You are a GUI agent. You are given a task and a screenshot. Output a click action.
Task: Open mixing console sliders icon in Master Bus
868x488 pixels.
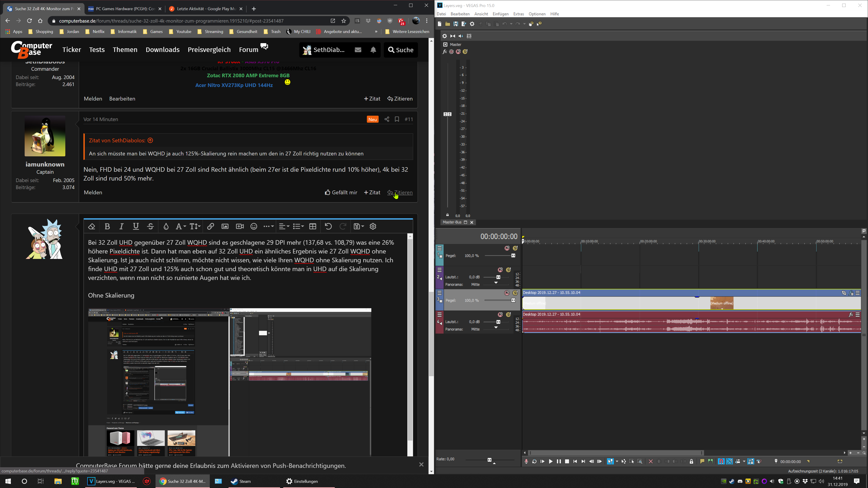pos(469,36)
